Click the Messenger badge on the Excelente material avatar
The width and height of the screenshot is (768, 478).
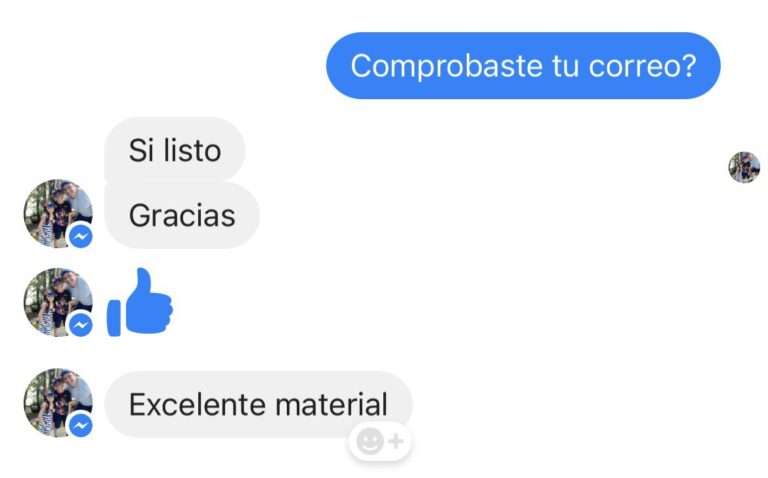point(81,426)
